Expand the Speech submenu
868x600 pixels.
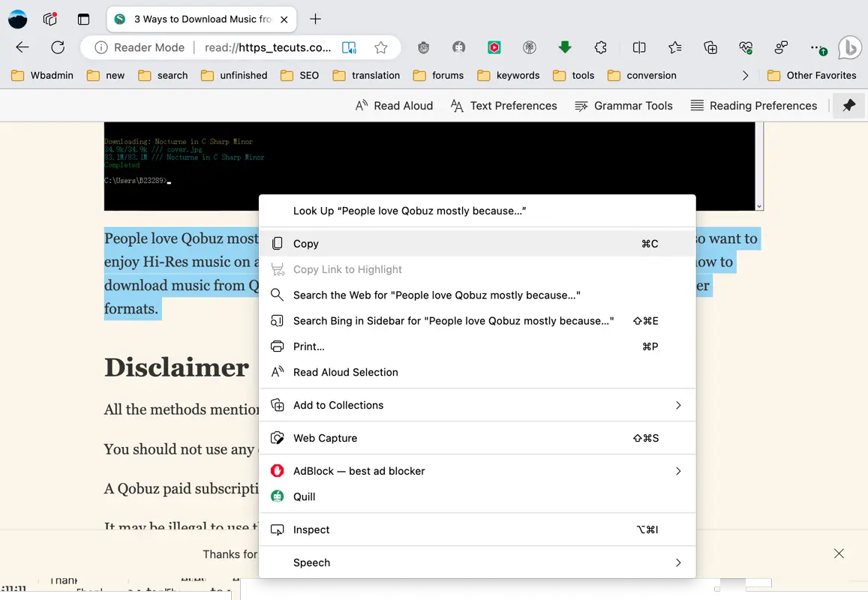click(477, 562)
